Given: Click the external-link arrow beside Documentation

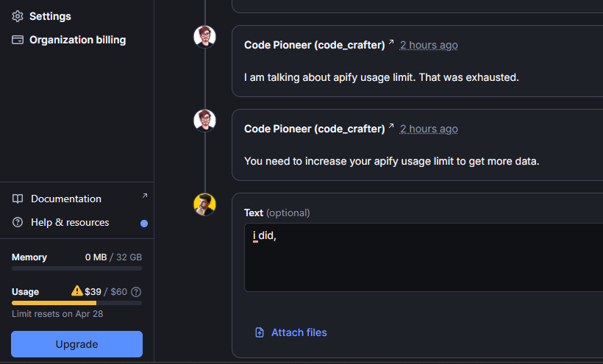Looking at the screenshot, I should pos(145,196).
